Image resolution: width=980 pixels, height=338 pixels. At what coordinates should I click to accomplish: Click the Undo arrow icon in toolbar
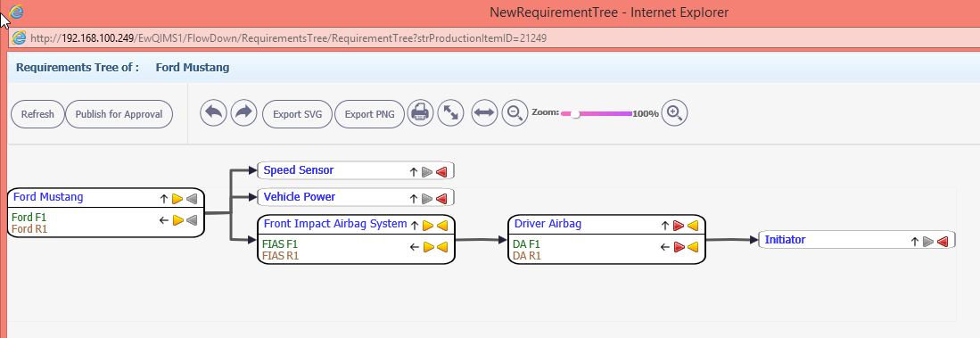pos(214,114)
